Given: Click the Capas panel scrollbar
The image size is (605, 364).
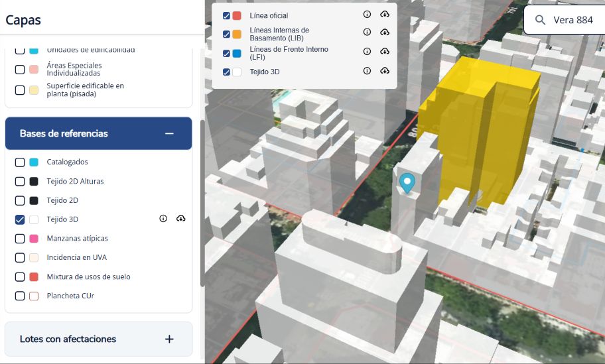Looking at the screenshot, I should [202, 203].
